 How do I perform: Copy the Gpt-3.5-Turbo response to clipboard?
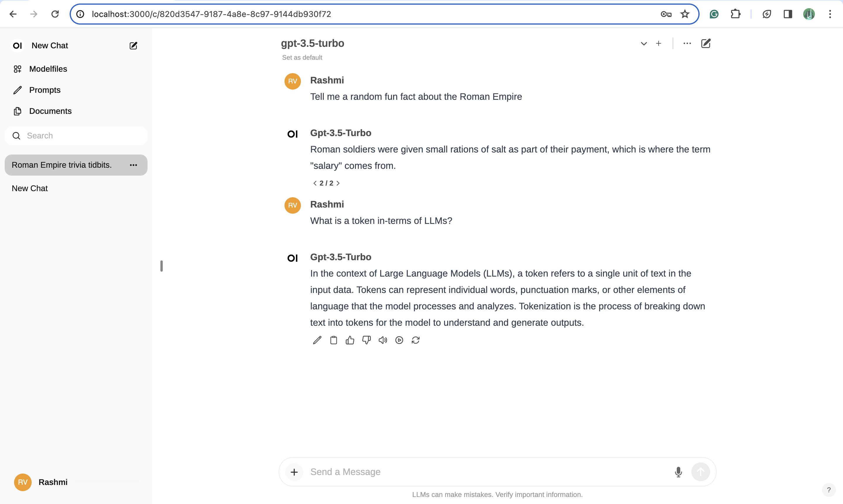pyautogui.click(x=333, y=340)
